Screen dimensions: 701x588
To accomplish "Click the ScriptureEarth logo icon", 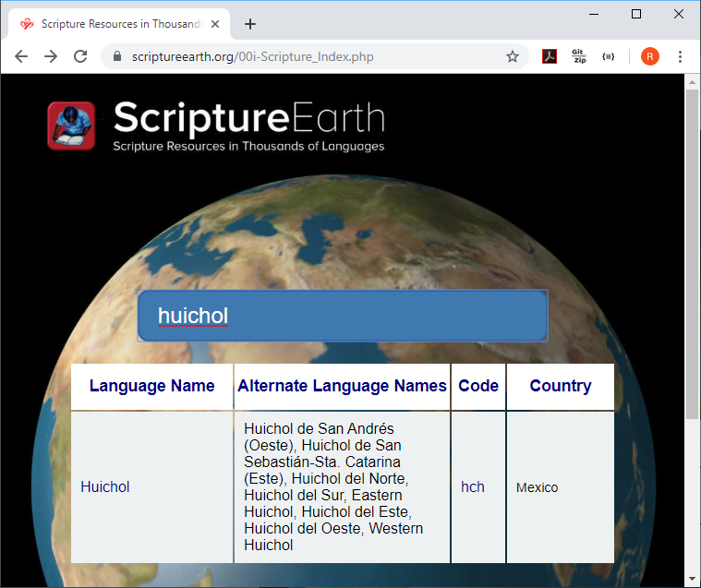I will (71, 126).
